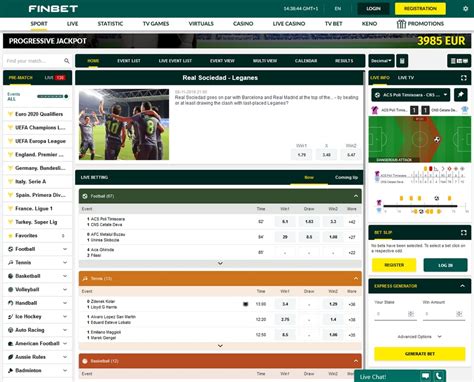This screenshot has width=474, height=382.
Task: Click the Ice Hockey stick icon
Action: point(10,317)
